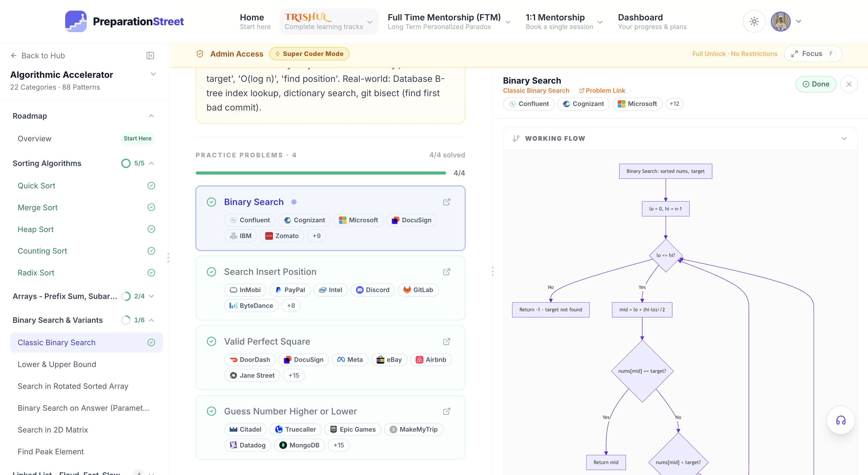Click the practice problems progress bar

[321, 173]
